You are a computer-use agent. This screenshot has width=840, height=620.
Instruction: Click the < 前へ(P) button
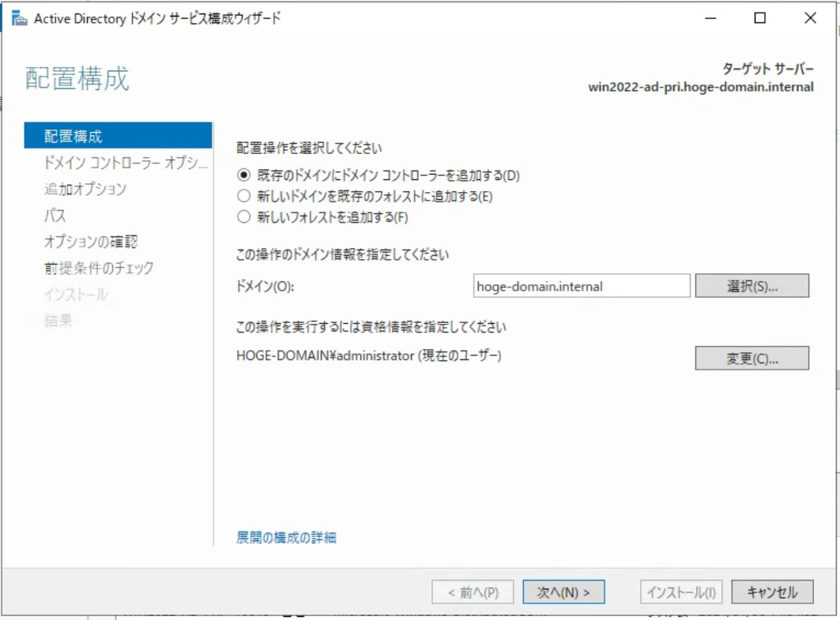(473, 592)
